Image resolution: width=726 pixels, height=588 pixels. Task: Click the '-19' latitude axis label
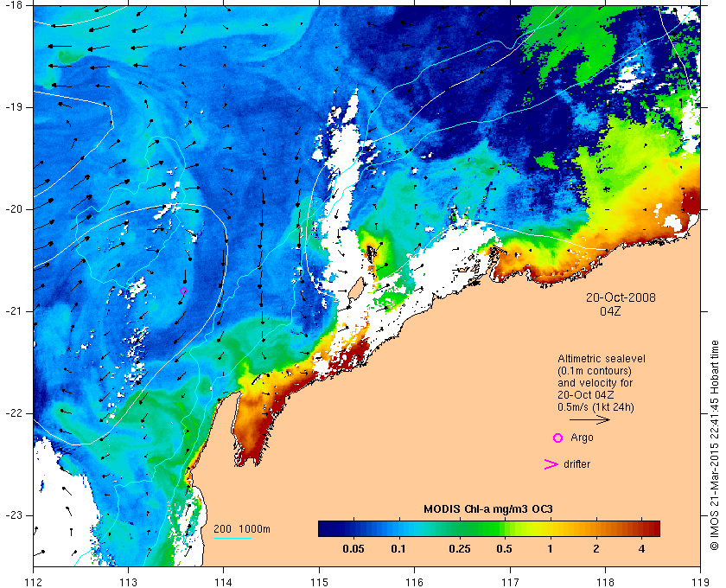13,107
